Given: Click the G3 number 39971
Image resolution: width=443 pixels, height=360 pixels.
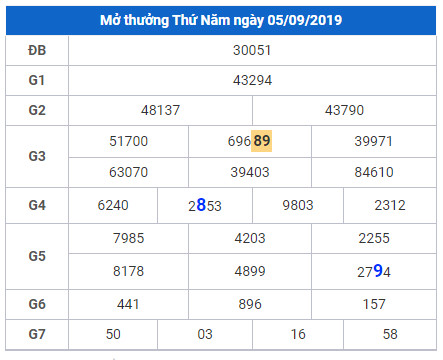Looking at the screenshot, I should [374, 141].
